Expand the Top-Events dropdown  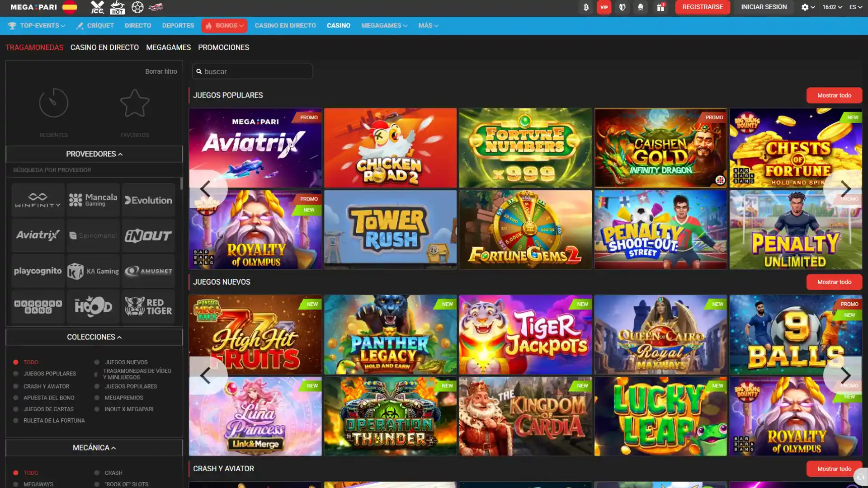tap(37, 26)
